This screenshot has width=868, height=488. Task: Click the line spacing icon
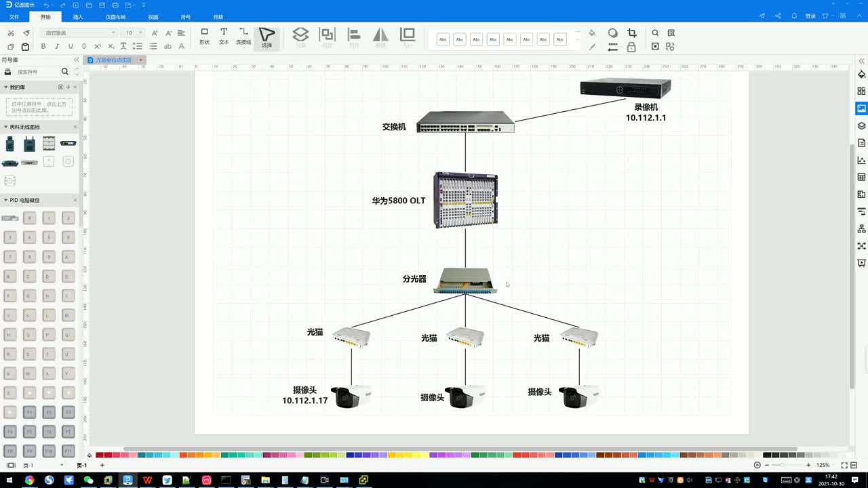138,47
